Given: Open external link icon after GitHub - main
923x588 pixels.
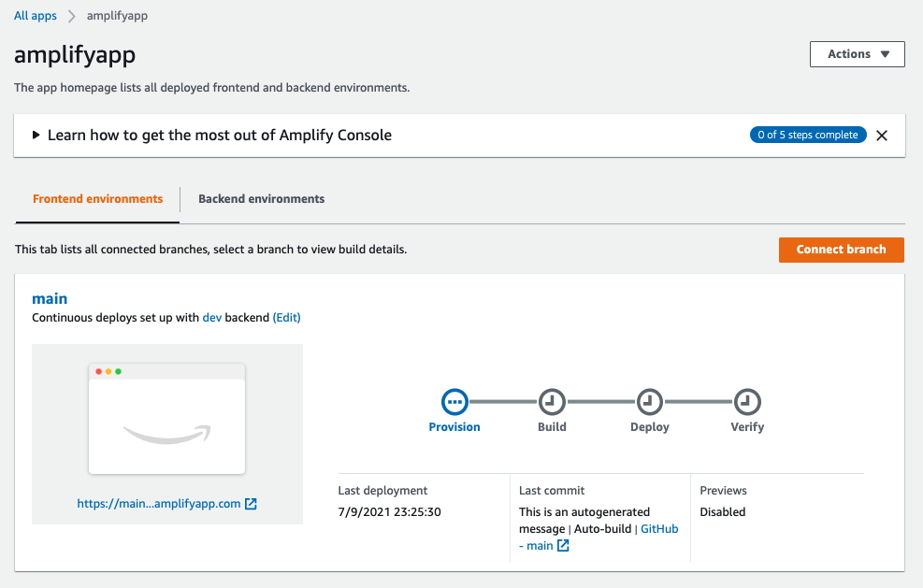Looking at the screenshot, I should pyautogui.click(x=563, y=546).
